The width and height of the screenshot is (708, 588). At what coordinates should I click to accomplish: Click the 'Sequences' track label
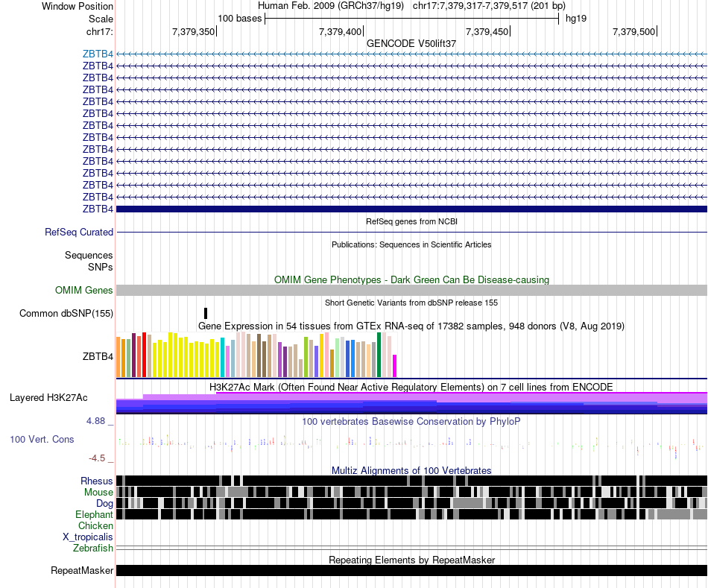pyautogui.click(x=89, y=255)
